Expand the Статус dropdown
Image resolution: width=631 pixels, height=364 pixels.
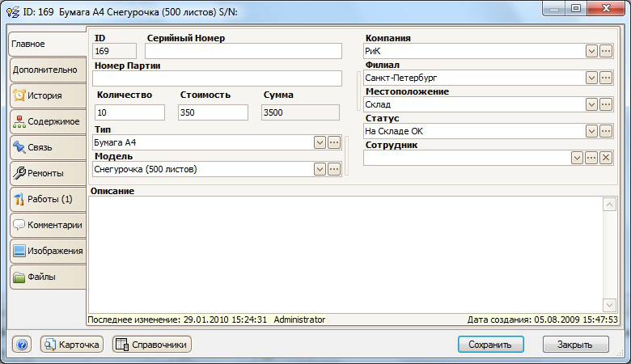tap(591, 131)
